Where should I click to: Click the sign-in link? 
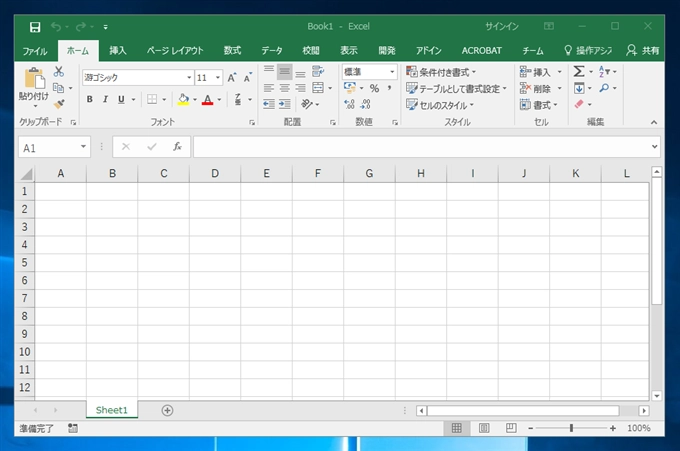(502, 26)
